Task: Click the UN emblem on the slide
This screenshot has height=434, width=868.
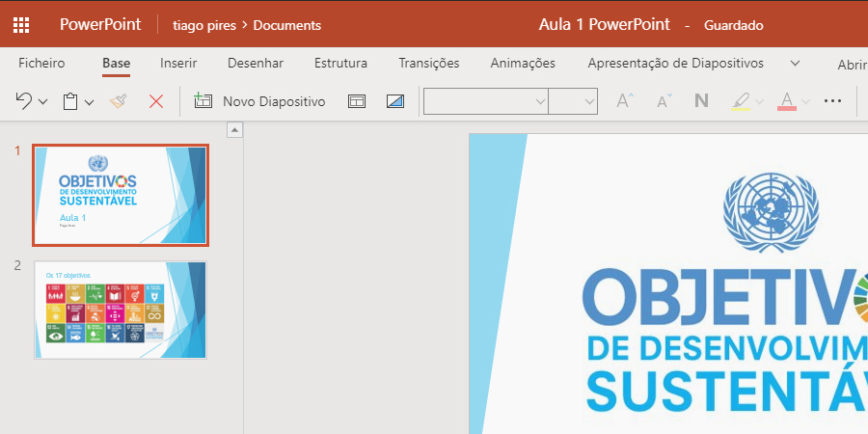Action: pyautogui.click(x=771, y=211)
